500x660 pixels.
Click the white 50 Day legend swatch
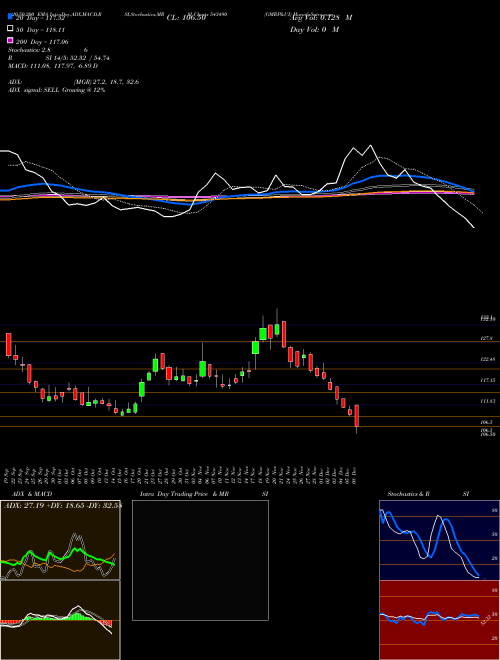click(x=11, y=29)
